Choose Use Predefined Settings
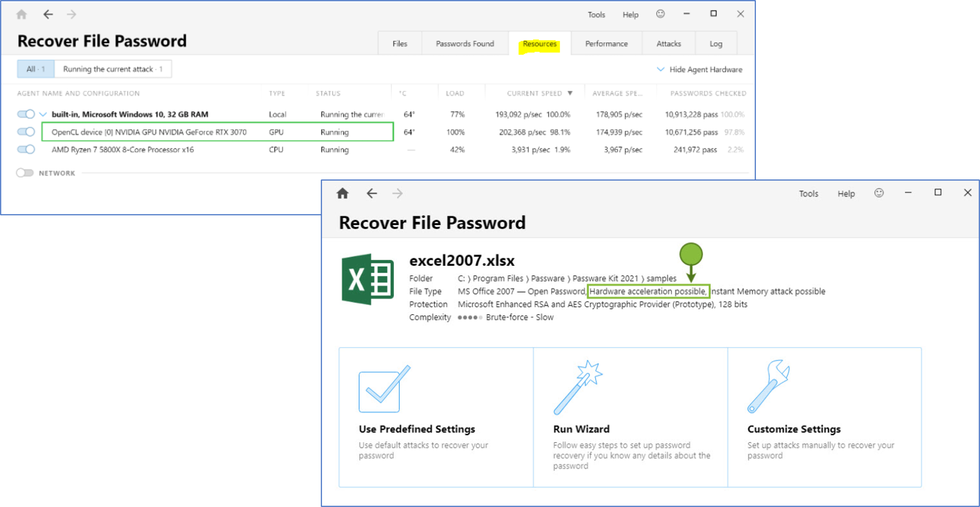The height and width of the screenshot is (507, 980). [436, 417]
